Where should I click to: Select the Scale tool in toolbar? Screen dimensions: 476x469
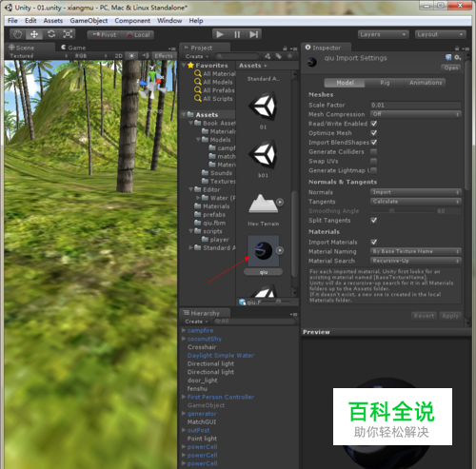[68, 34]
